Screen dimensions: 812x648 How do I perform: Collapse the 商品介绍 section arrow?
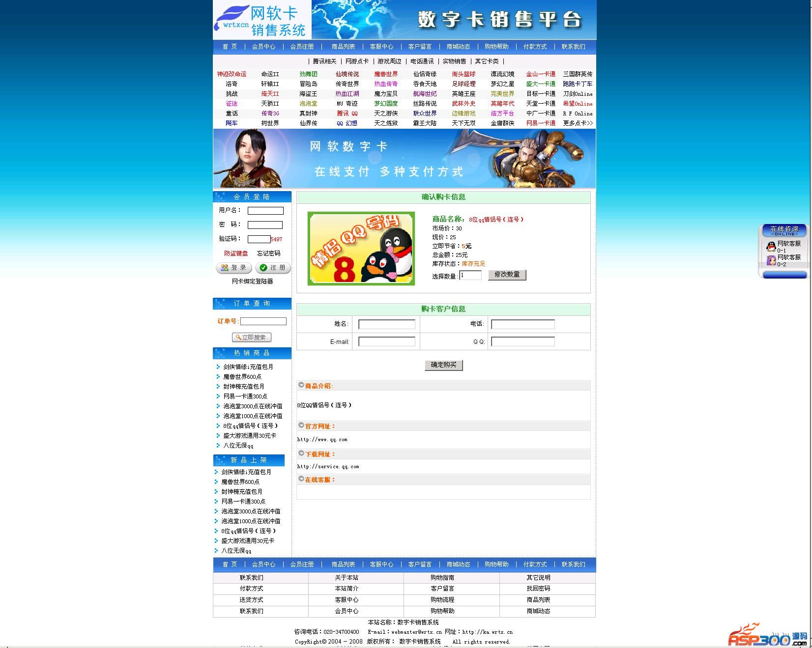301,386
